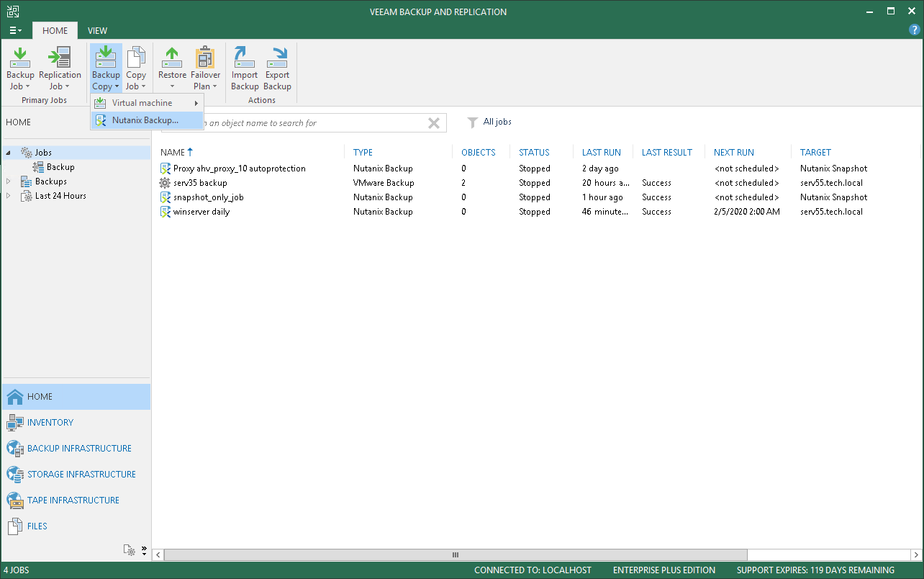Click the navigation pane overflow chevron
This screenshot has width=924, height=579.
click(x=144, y=550)
